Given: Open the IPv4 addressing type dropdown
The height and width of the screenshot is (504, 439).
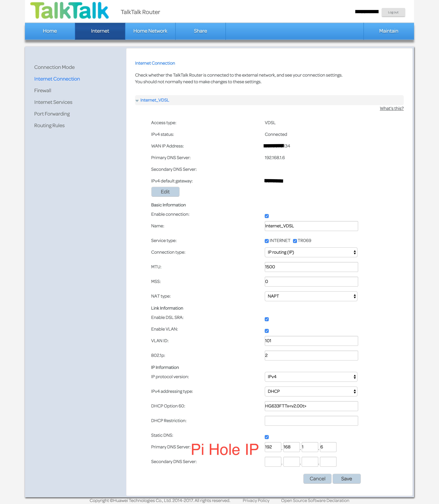Looking at the screenshot, I should point(311,391).
